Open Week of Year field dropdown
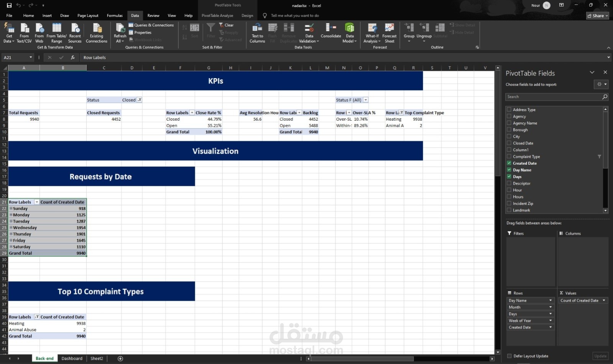The image size is (613, 364). pyautogui.click(x=551, y=321)
